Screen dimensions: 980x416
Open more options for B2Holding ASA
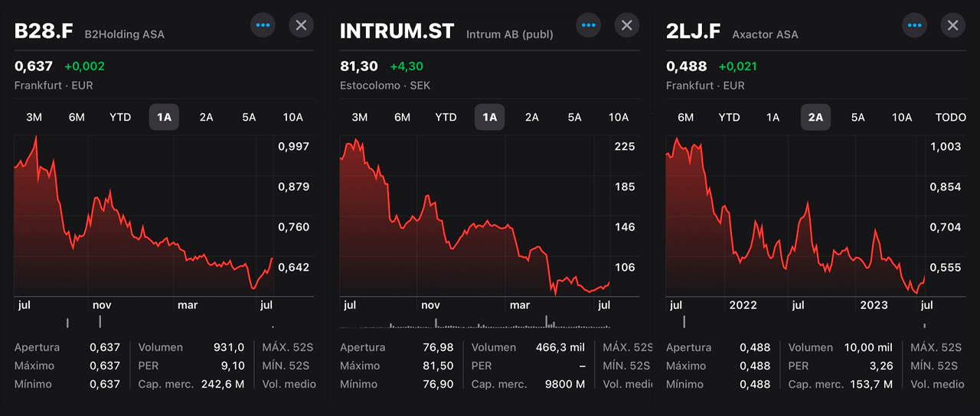(263, 25)
